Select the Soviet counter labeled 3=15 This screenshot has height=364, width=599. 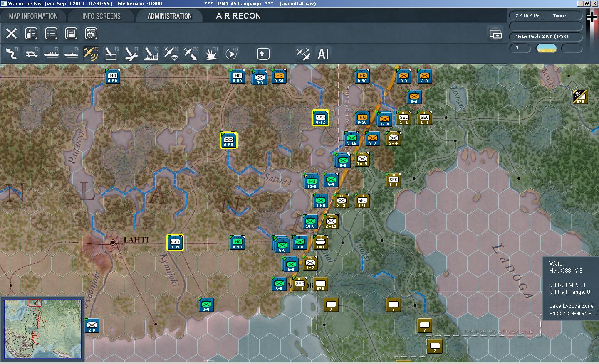point(362,159)
